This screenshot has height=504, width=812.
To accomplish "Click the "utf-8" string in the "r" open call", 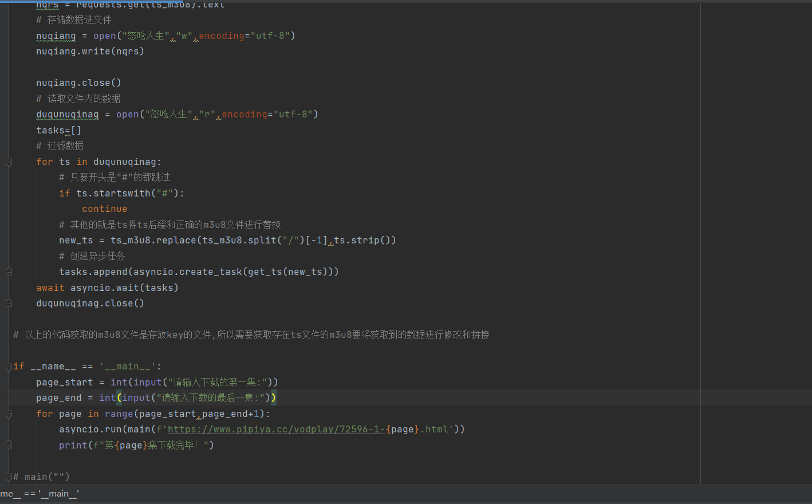I will (293, 115).
